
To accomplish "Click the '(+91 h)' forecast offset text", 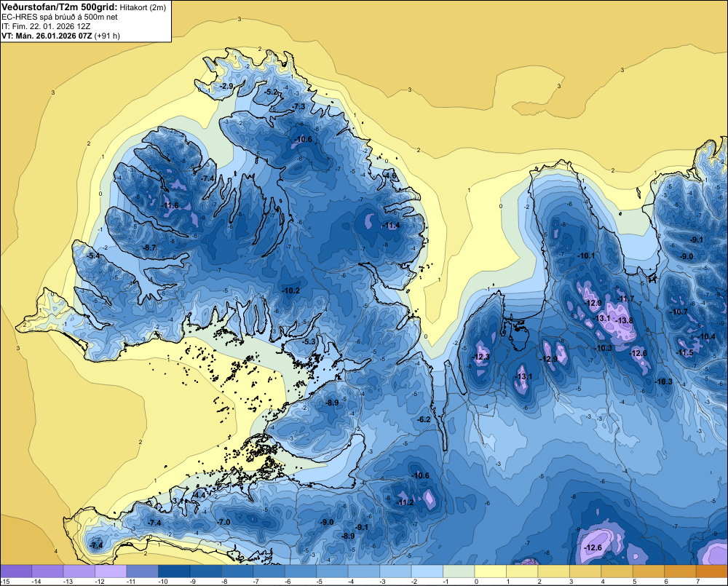I will (107, 36).
